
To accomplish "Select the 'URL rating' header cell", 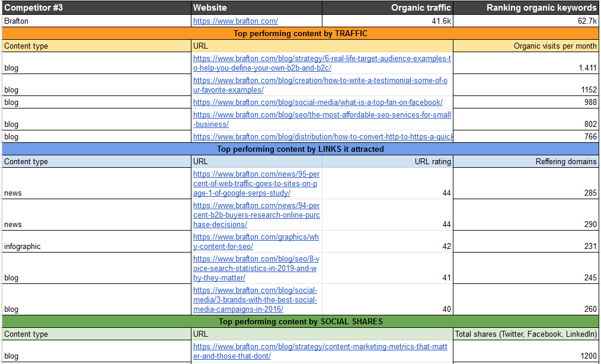I will (x=388, y=161).
